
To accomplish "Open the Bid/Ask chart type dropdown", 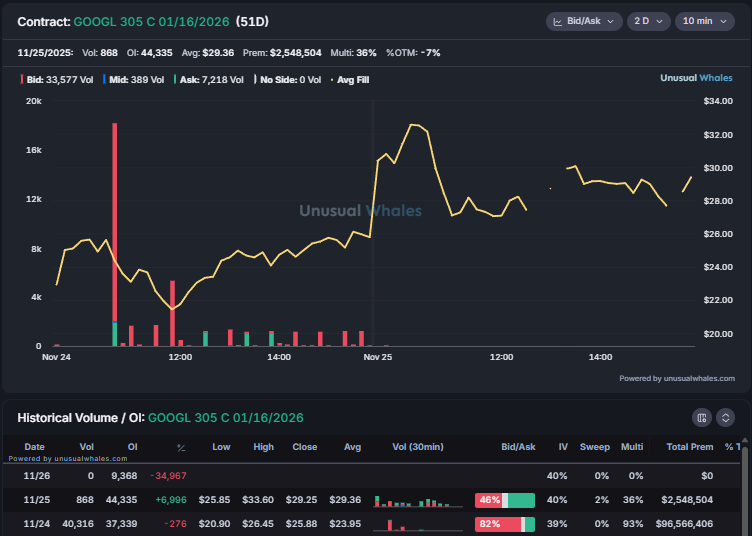I will (584, 22).
